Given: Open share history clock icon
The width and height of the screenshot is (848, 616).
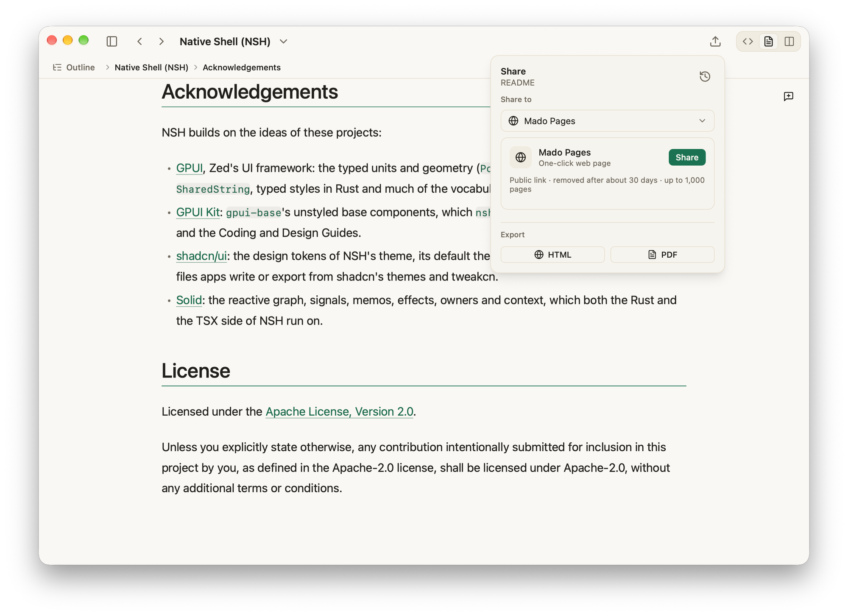Looking at the screenshot, I should tap(705, 76).
